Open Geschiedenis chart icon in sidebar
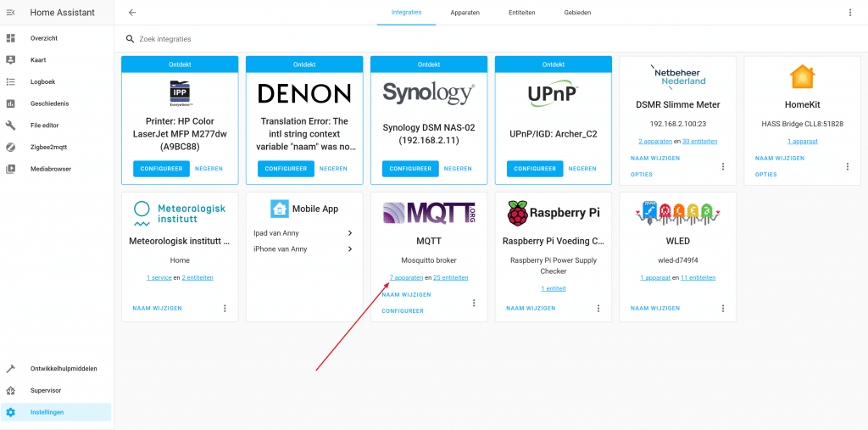Viewport: 868px width, 430px height. [10, 103]
